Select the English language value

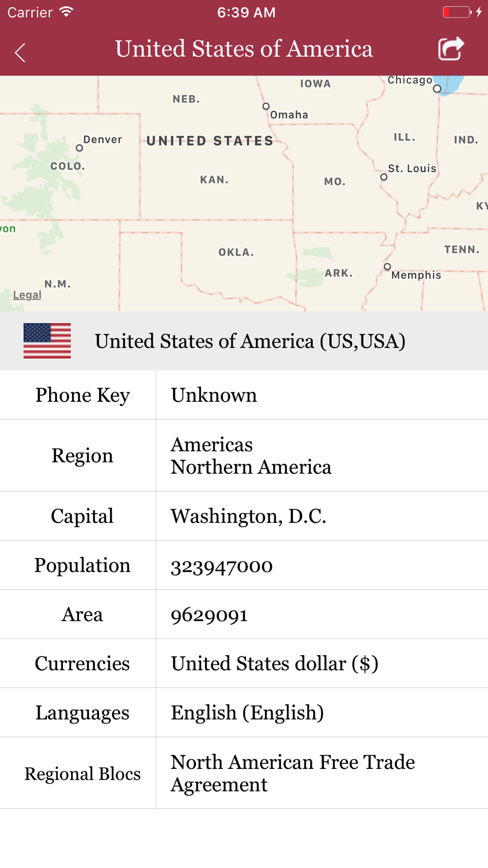(247, 713)
